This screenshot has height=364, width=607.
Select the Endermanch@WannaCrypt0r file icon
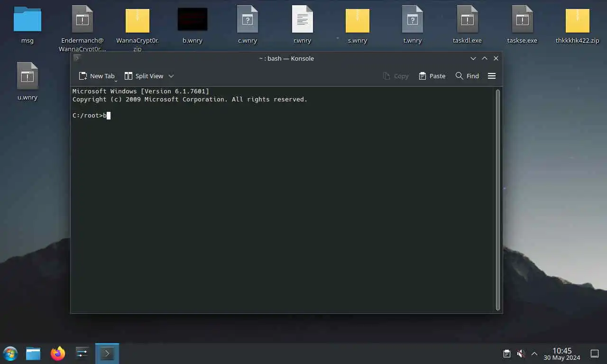pyautogui.click(x=83, y=19)
